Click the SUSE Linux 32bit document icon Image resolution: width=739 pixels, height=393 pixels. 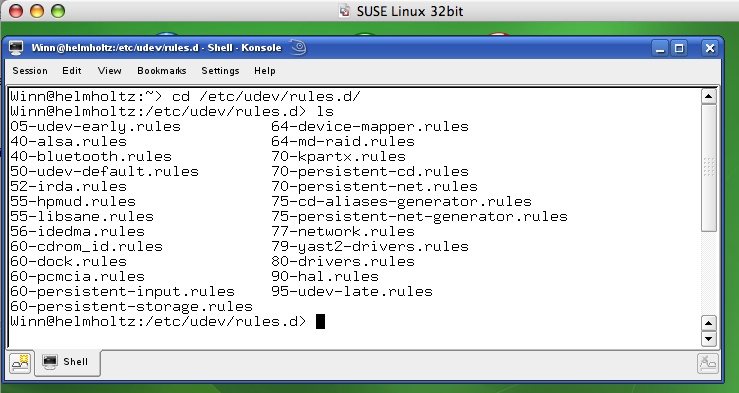(345, 11)
